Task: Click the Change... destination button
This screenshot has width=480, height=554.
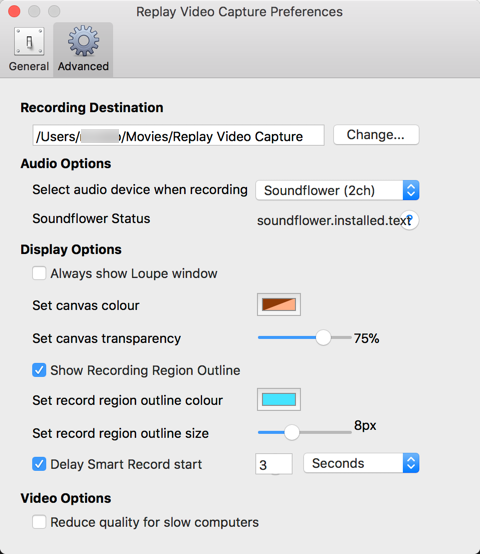Action: (x=376, y=135)
